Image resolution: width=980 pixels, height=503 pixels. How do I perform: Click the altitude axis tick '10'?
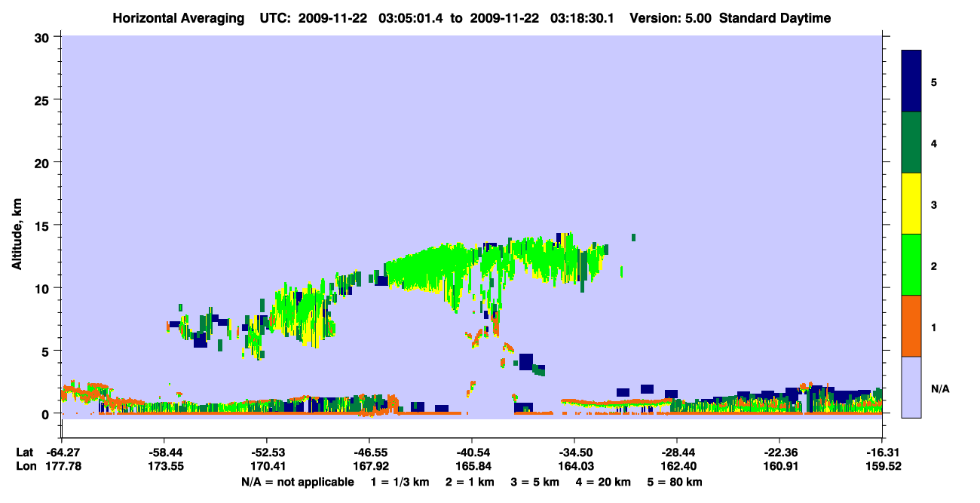pos(44,288)
